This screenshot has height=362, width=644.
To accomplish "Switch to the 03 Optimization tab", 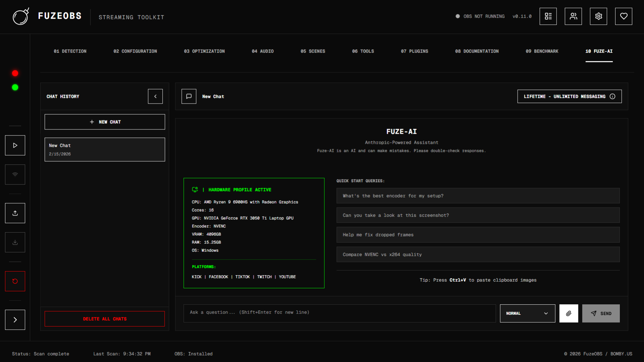I will (x=204, y=51).
